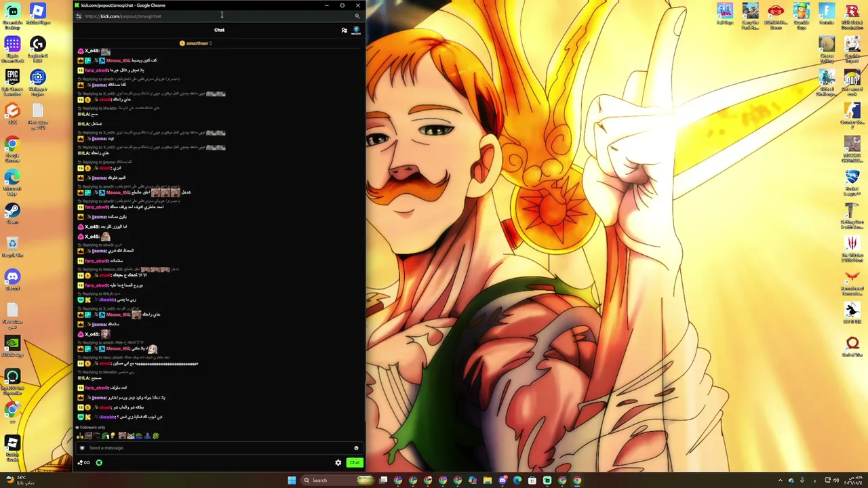This screenshot has height=488, width=868.
Task: Open the NVIDIA App desktop shortcut
Action: [12, 346]
